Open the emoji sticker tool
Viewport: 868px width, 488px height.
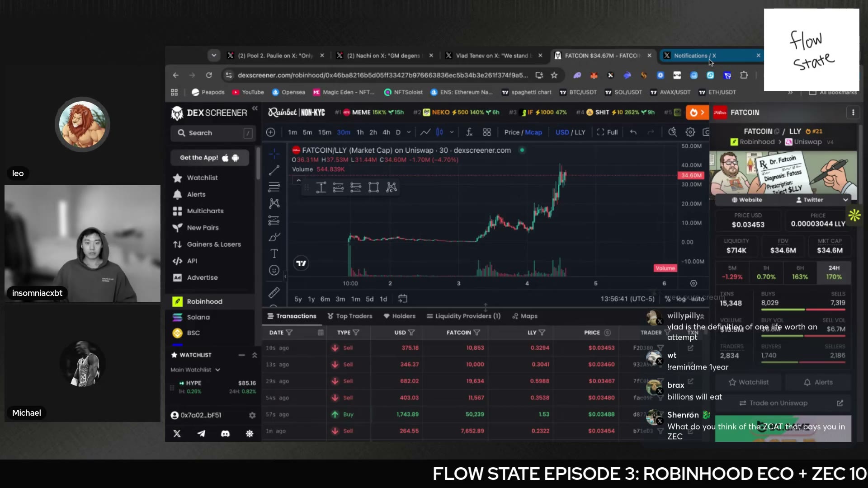[274, 270]
